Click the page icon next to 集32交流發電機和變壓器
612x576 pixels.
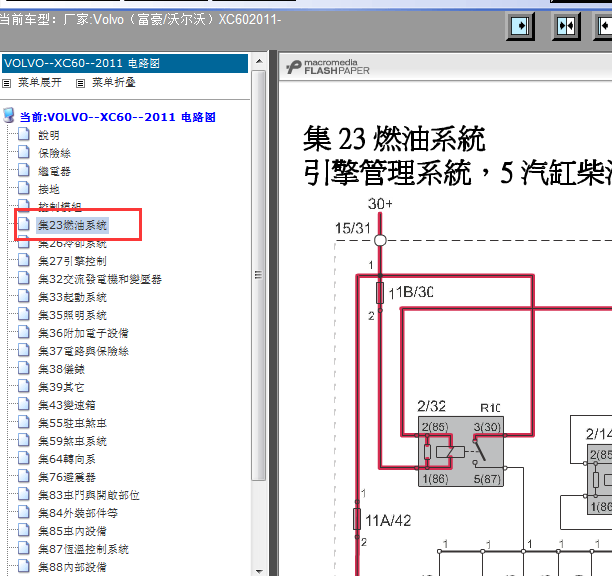[24, 278]
